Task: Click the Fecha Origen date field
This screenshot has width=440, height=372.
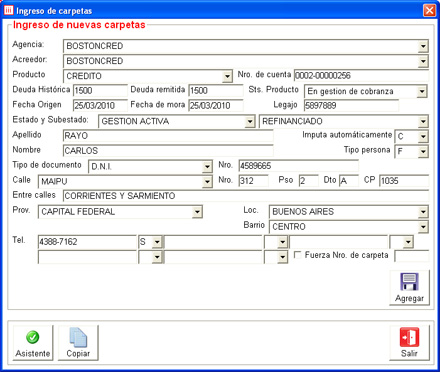Action: (100, 106)
